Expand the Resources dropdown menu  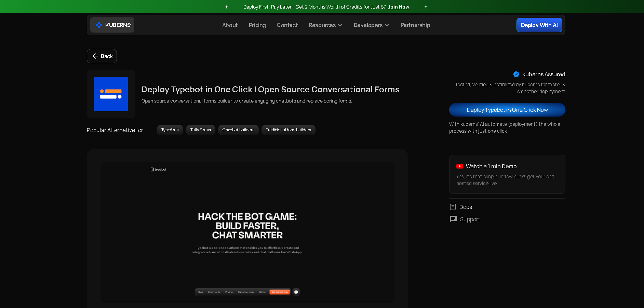click(x=325, y=25)
